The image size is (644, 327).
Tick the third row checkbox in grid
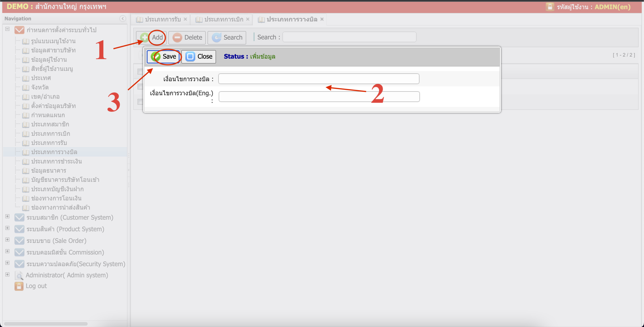[140, 102]
